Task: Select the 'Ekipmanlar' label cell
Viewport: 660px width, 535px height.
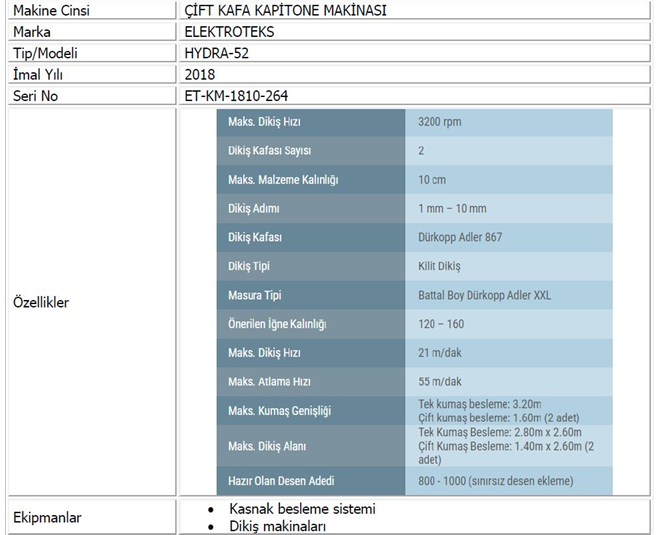Action: [x=91, y=517]
